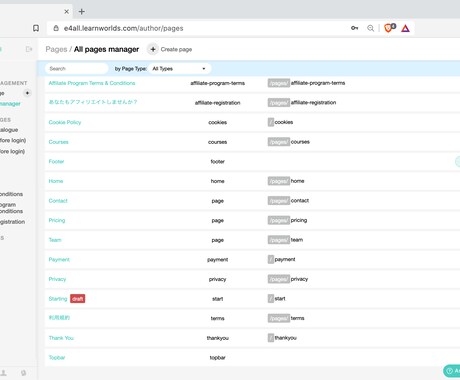Open the user profile icon at sidebar bottom

[x=4, y=373]
